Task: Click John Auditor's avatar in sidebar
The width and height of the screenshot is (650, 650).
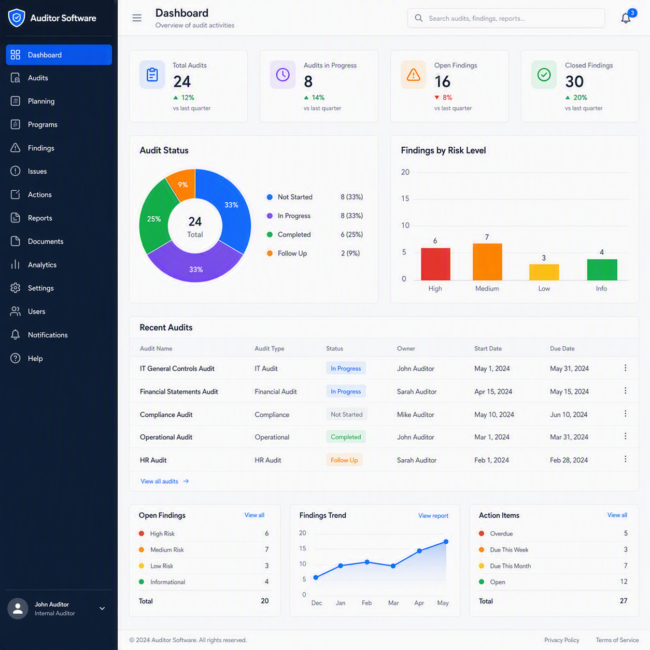Action: pyautogui.click(x=18, y=609)
